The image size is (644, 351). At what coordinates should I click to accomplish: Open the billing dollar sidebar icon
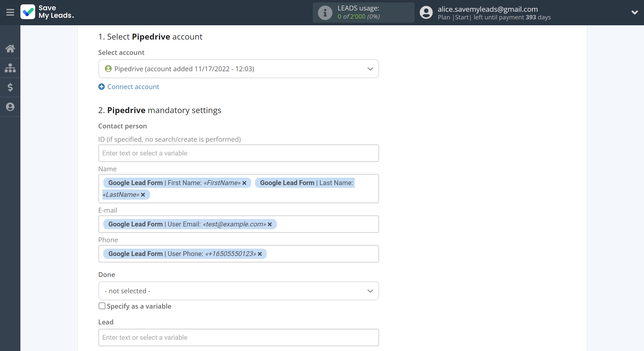click(x=10, y=87)
